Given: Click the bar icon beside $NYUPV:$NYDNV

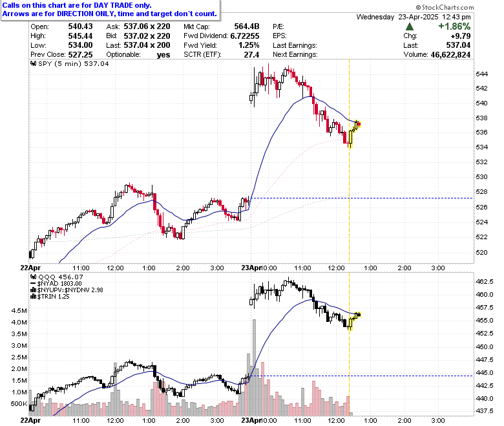Looking at the screenshot, I should [x=33, y=290].
